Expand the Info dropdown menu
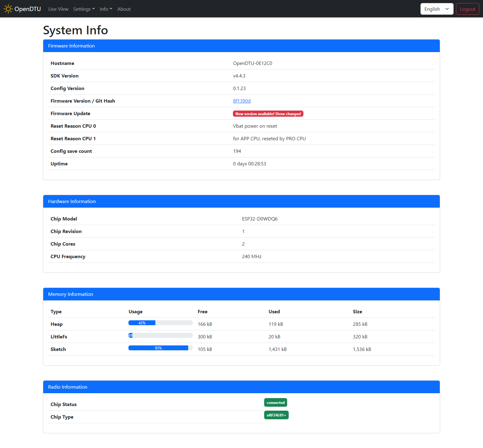 click(x=106, y=9)
